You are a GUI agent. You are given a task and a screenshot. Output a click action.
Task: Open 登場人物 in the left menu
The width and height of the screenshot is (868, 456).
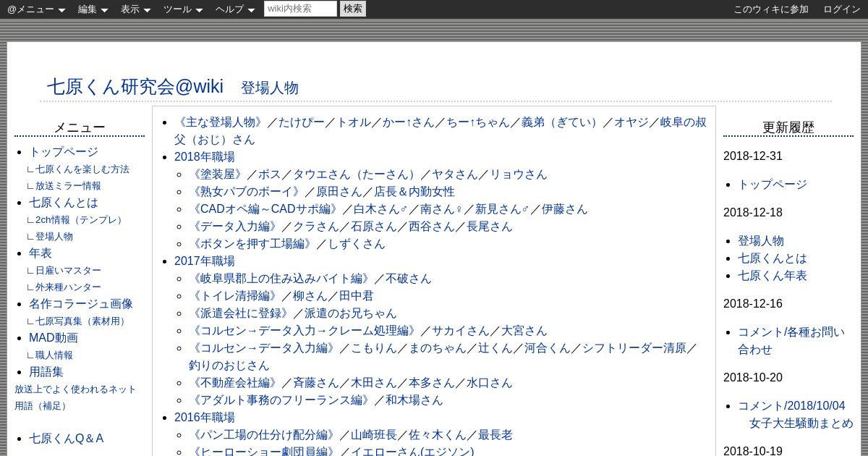[x=54, y=237]
